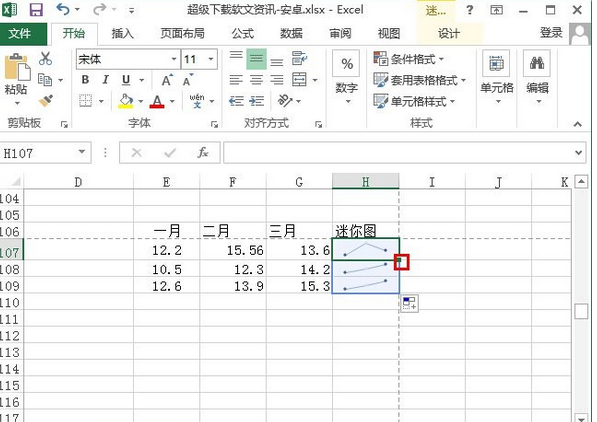This screenshot has height=422, width=597.
Task: Click the 文件 file button
Action: click(20, 34)
